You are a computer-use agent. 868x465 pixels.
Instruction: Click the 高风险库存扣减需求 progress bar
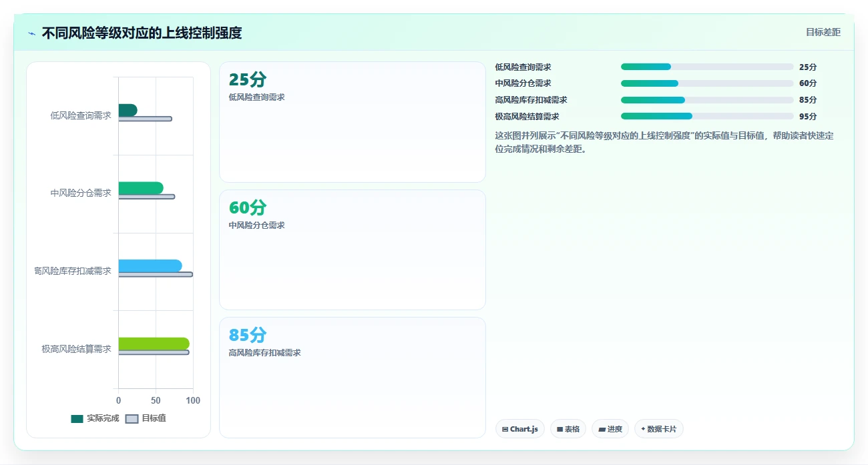pos(707,100)
